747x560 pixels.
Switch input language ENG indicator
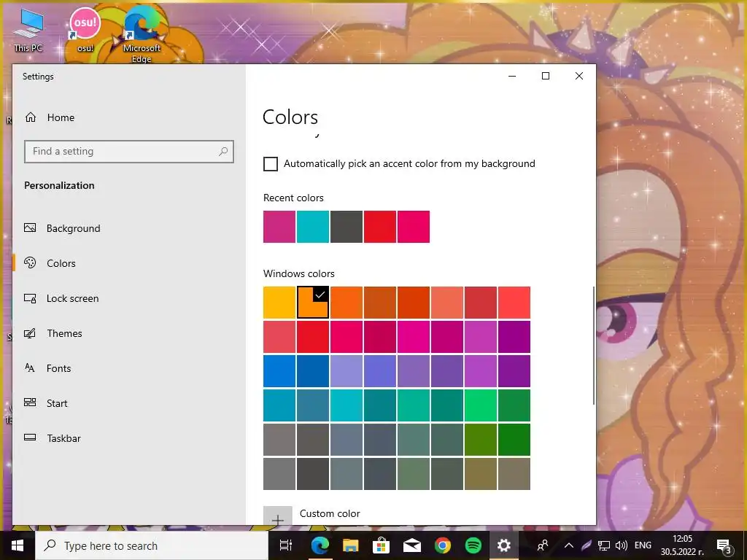point(643,545)
